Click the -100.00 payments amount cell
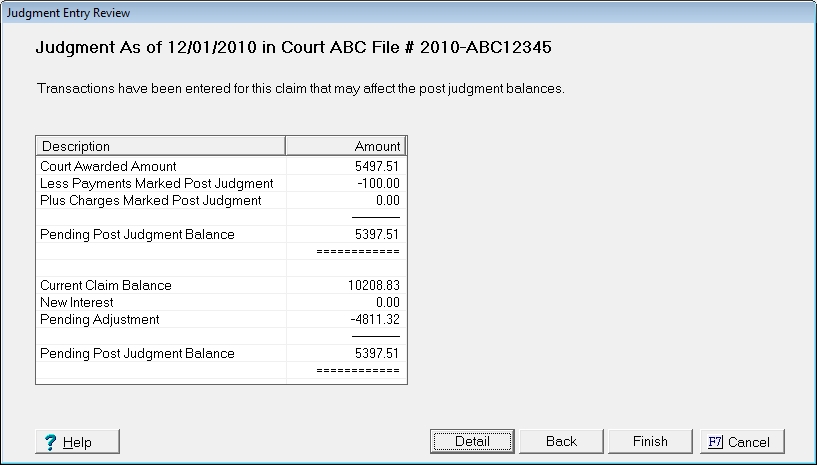Viewport: 817px width, 465px height. pos(377,183)
